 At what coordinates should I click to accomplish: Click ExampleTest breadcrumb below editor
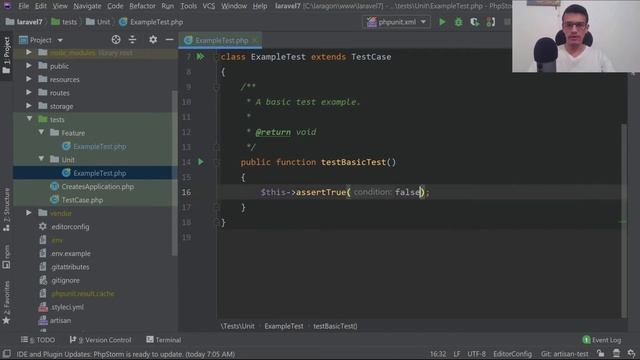coord(284,326)
